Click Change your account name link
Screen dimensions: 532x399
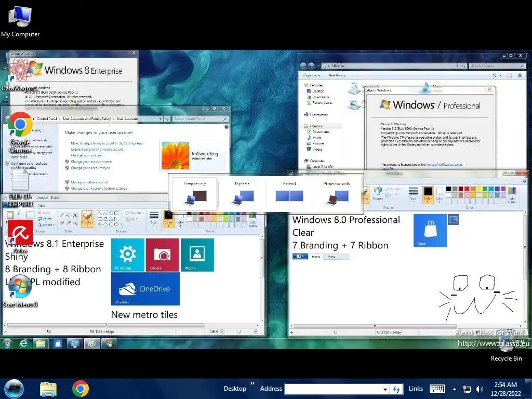(x=91, y=162)
